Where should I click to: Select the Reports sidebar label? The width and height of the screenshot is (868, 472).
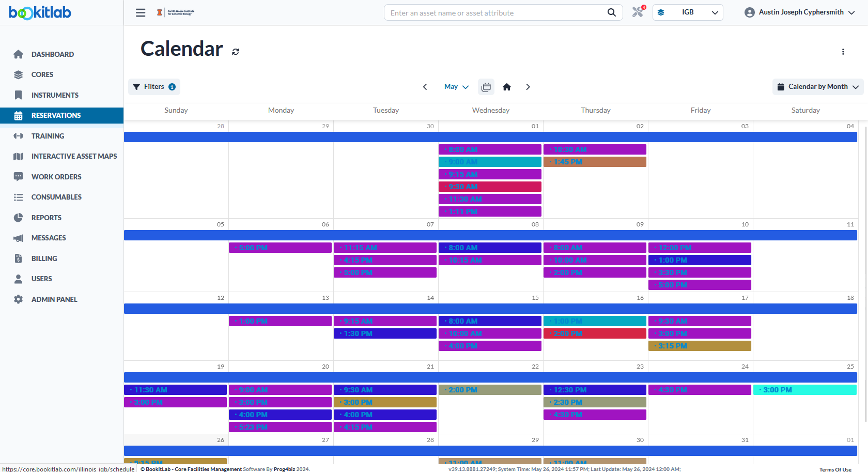click(x=47, y=218)
